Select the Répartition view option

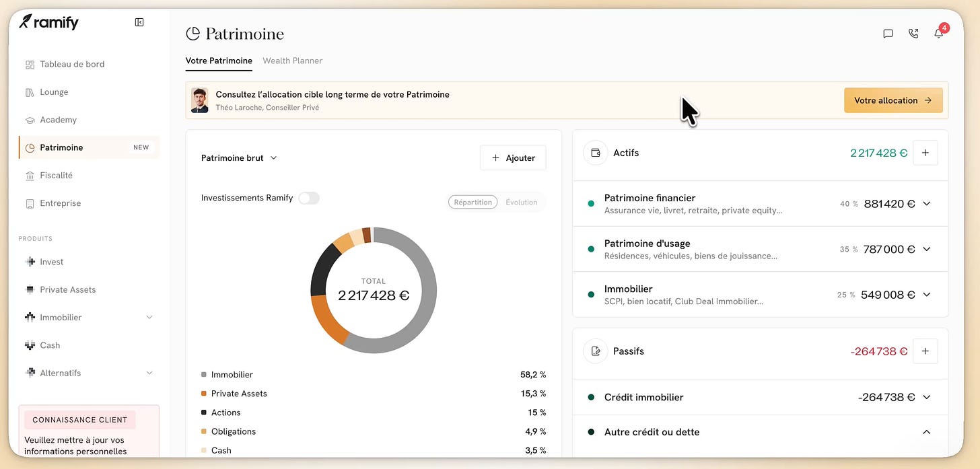473,202
